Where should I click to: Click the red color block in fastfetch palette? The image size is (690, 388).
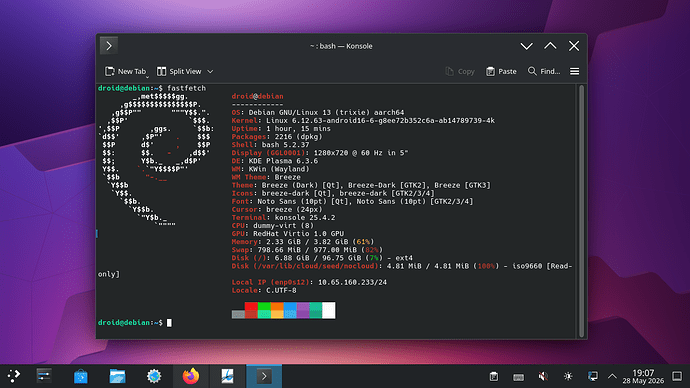pyautogui.click(x=251, y=310)
